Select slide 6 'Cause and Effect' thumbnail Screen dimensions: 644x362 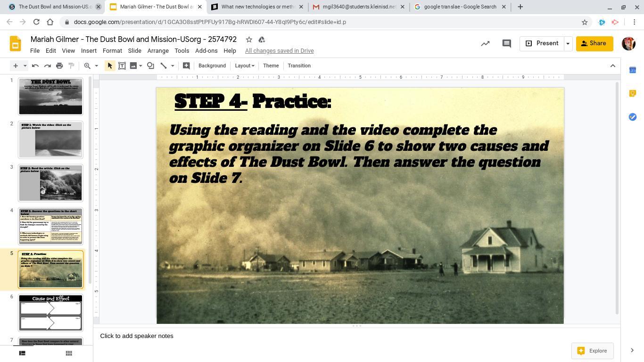pos(50,313)
